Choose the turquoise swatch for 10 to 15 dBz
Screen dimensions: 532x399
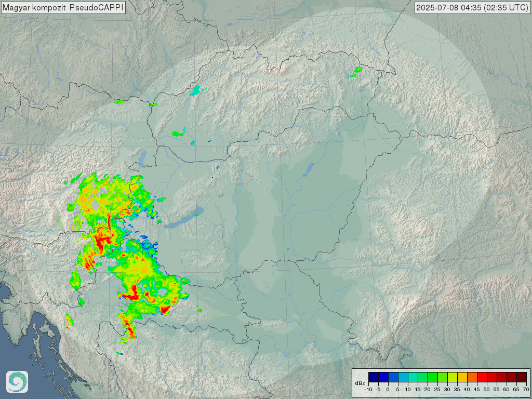coord(413,377)
